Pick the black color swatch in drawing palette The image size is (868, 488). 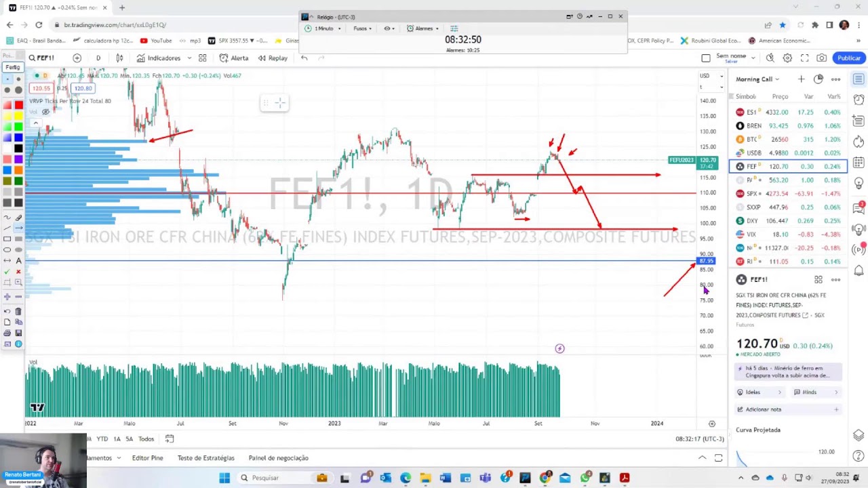(x=18, y=148)
